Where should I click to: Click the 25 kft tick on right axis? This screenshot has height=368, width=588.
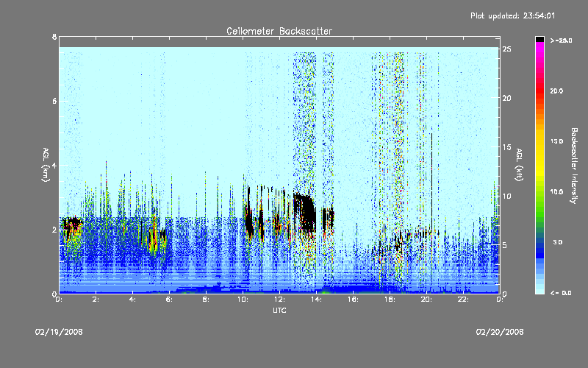coord(506,49)
